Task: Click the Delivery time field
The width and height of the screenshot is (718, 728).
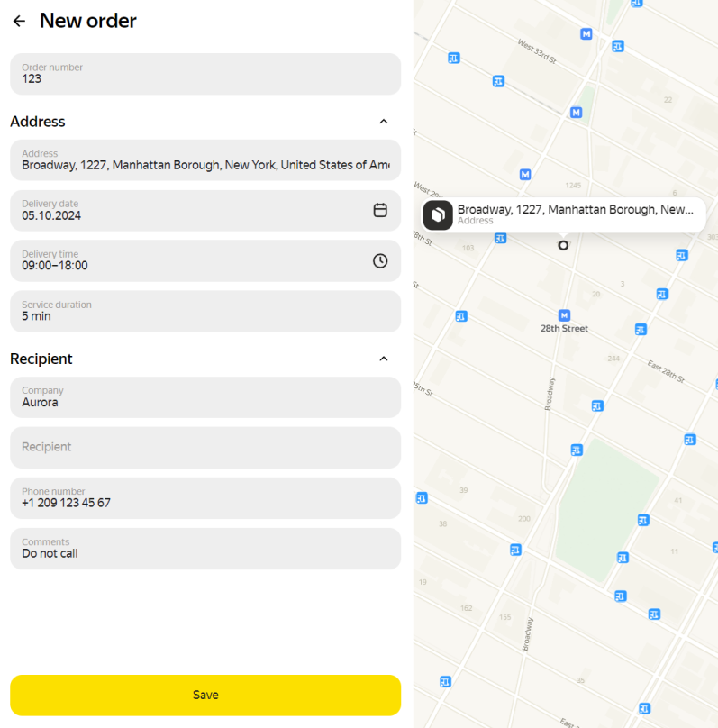Action: point(189,260)
